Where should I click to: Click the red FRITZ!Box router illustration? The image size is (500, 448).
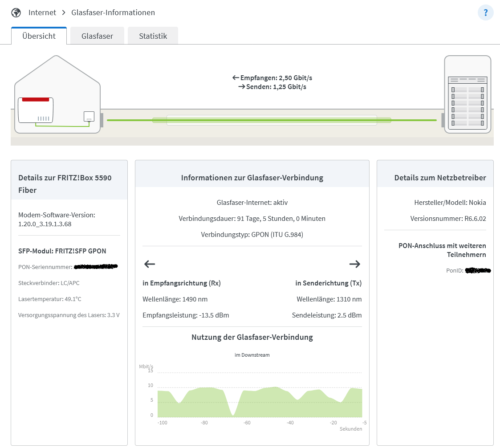36,110
